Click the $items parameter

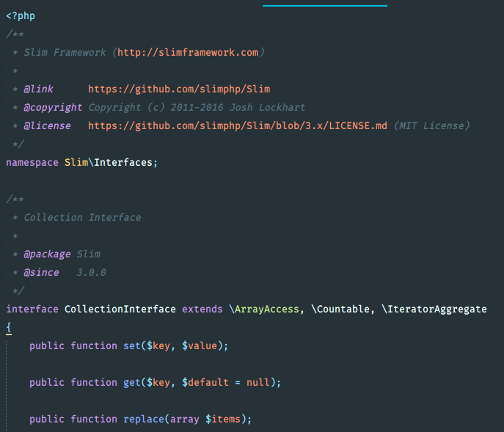[x=223, y=419]
